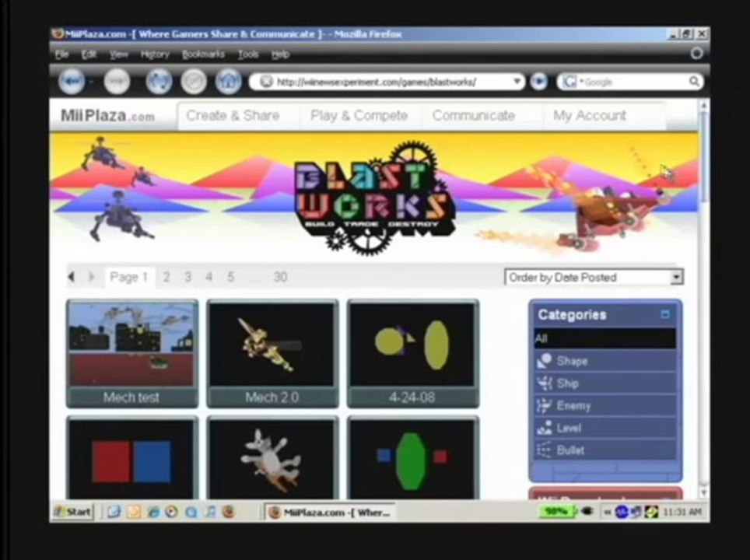Screen dimensions: 750x560
Task: Select the All category
Action: pyautogui.click(x=605, y=338)
